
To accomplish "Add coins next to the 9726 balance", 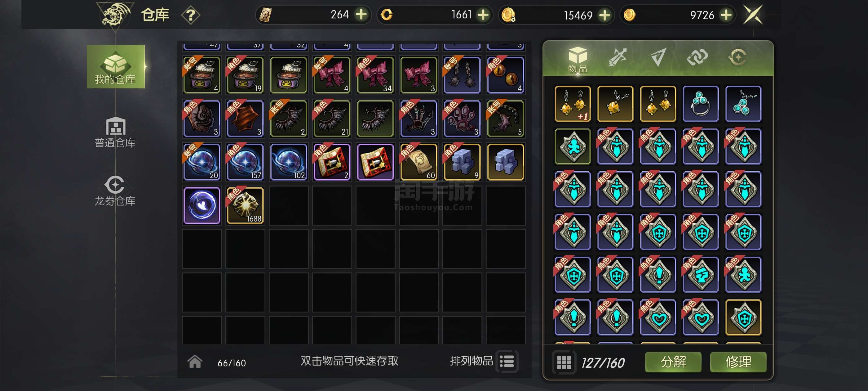I will [x=726, y=15].
